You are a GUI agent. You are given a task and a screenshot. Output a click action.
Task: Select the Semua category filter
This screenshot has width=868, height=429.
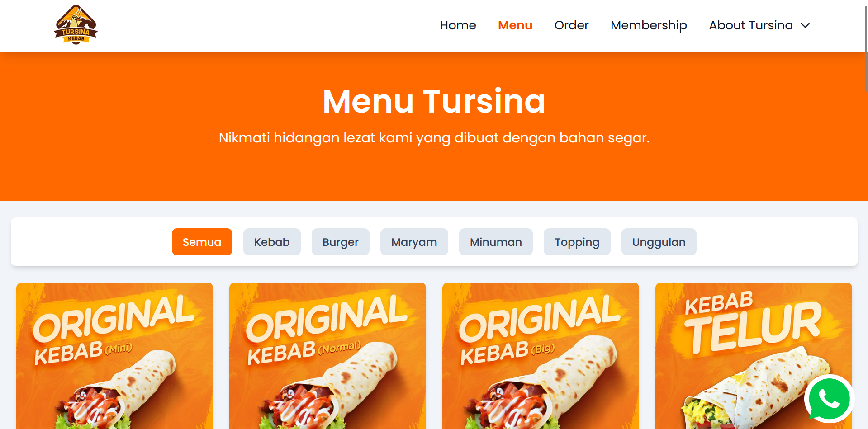pos(202,242)
